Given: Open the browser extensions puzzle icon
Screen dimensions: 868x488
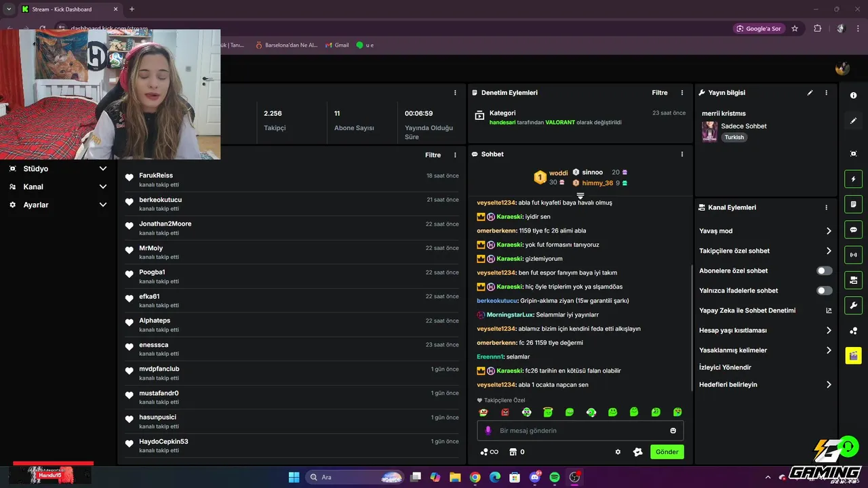Looking at the screenshot, I should pos(817,28).
